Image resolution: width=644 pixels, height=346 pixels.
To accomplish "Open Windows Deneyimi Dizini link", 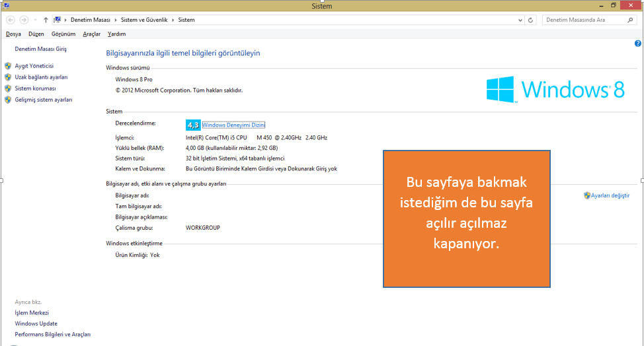I will click(x=233, y=125).
